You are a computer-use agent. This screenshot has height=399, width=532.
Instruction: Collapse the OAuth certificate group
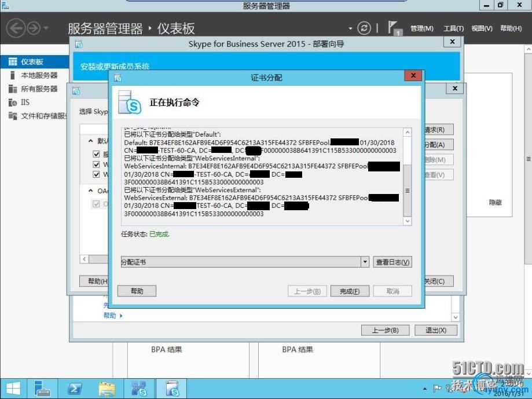(90, 191)
